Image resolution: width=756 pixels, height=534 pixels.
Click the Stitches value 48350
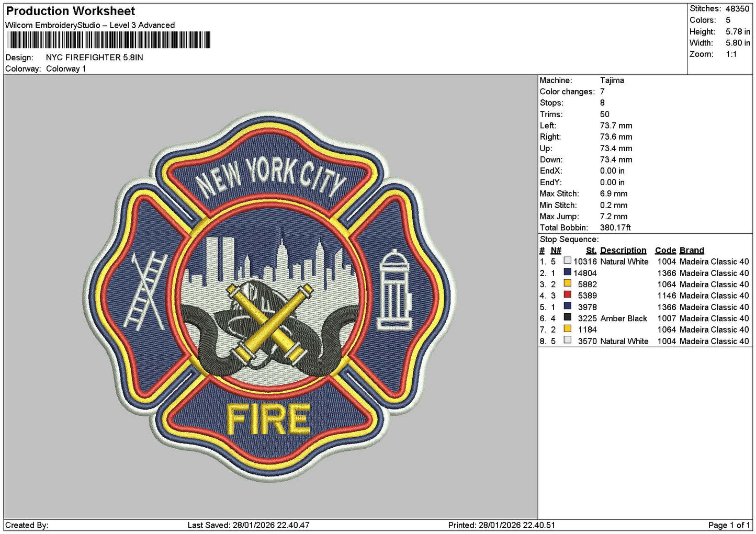click(737, 9)
